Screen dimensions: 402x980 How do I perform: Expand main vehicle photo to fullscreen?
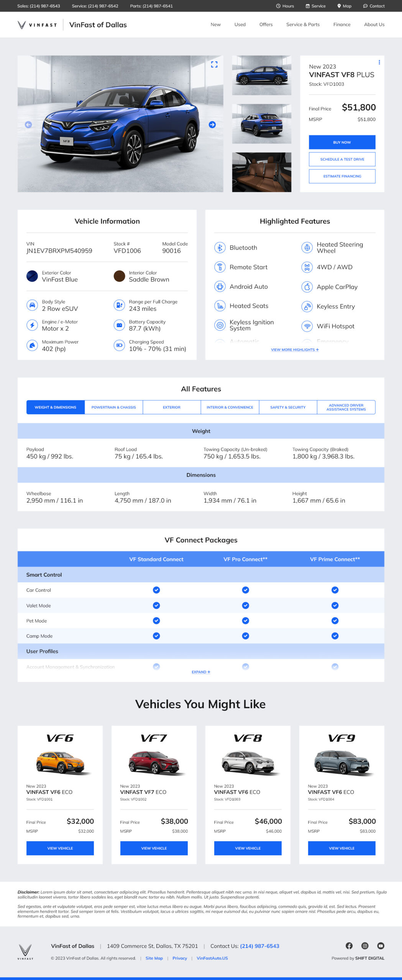point(214,65)
